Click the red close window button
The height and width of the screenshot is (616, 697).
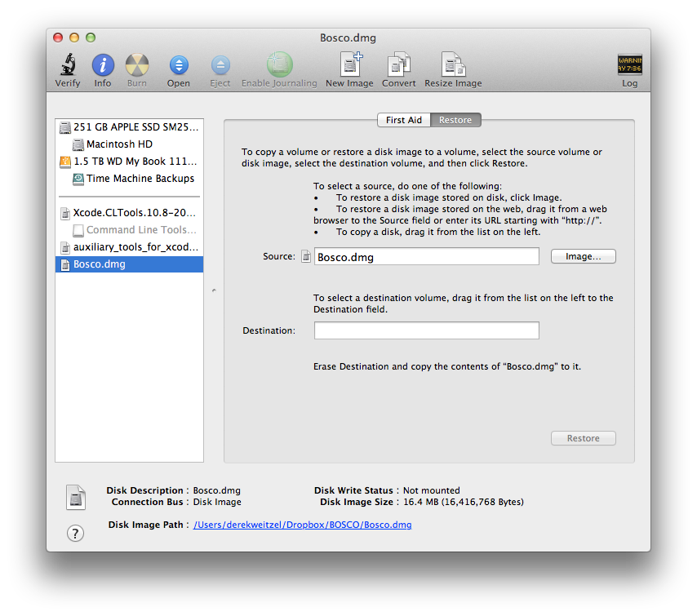point(58,38)
